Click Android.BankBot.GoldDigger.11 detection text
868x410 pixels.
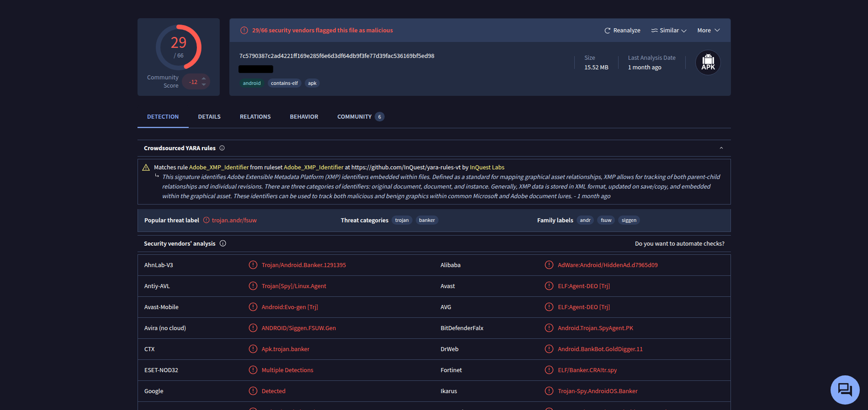tap(600, 349)
